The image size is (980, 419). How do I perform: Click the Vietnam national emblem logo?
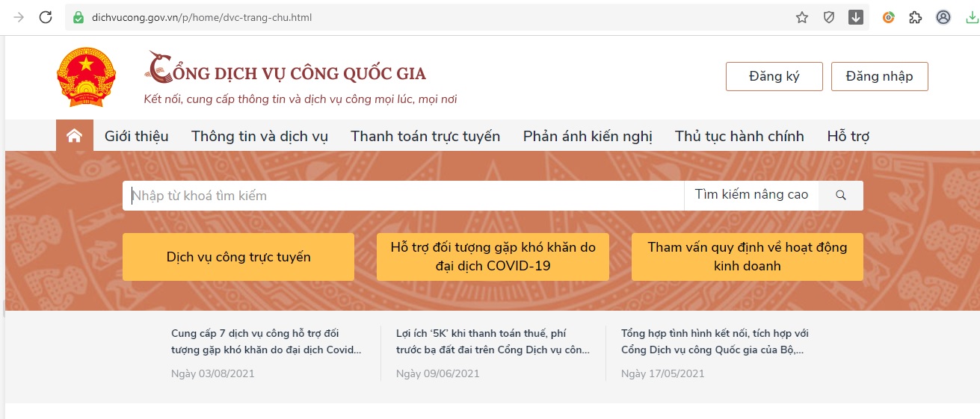[87, 76]
